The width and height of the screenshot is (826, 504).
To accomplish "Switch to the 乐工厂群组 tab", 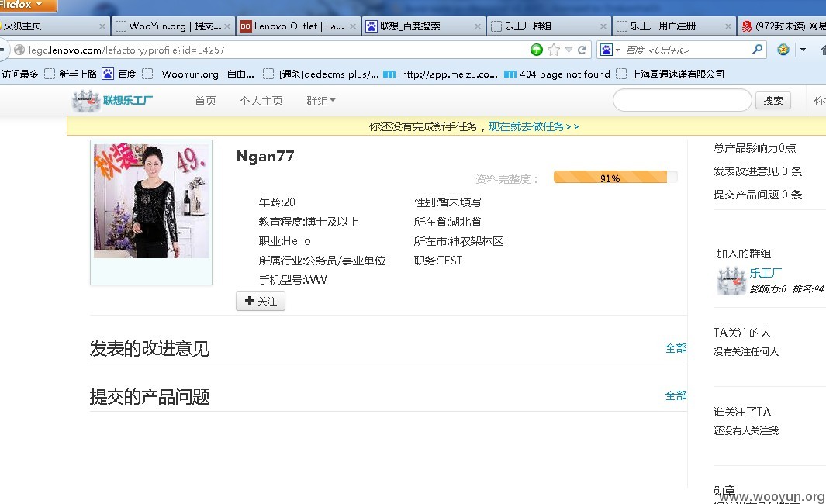I will (x=549, y=26).
